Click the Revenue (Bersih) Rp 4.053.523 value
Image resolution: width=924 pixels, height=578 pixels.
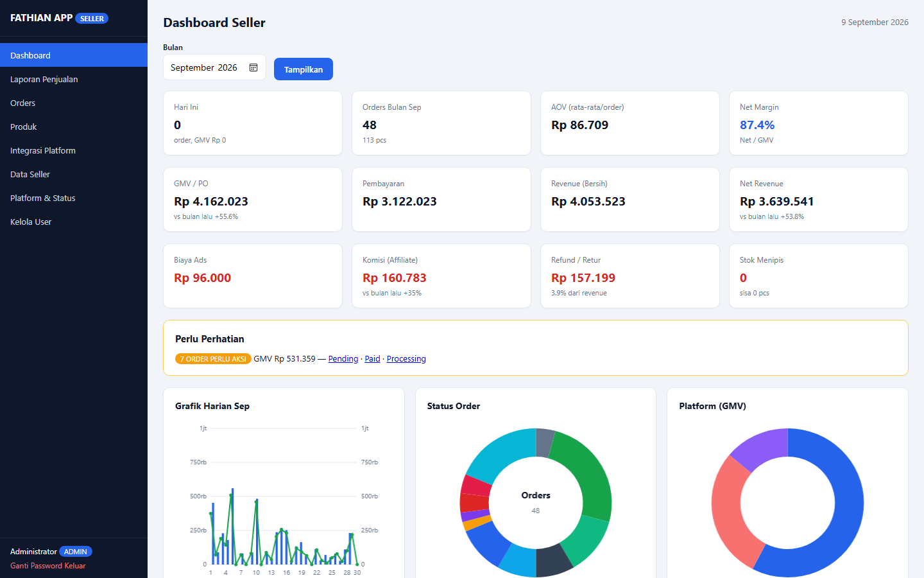(588, 202)
